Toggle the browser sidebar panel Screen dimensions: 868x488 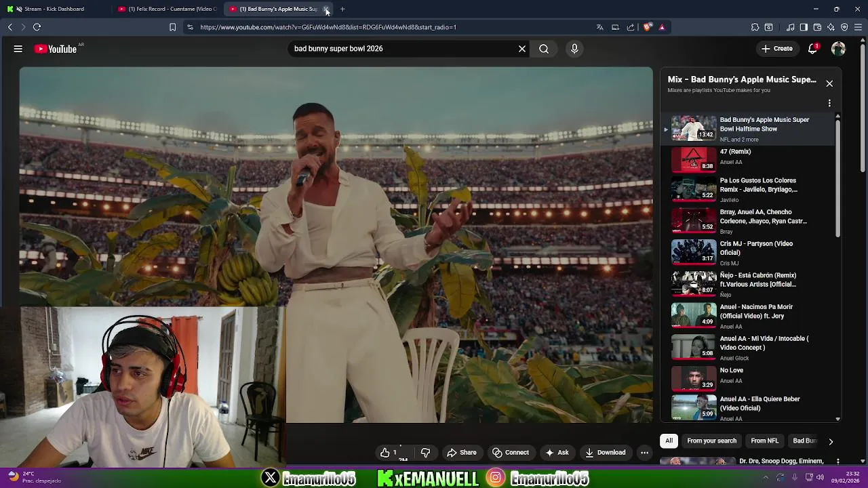pyautogui.click(x=804, y=27)
